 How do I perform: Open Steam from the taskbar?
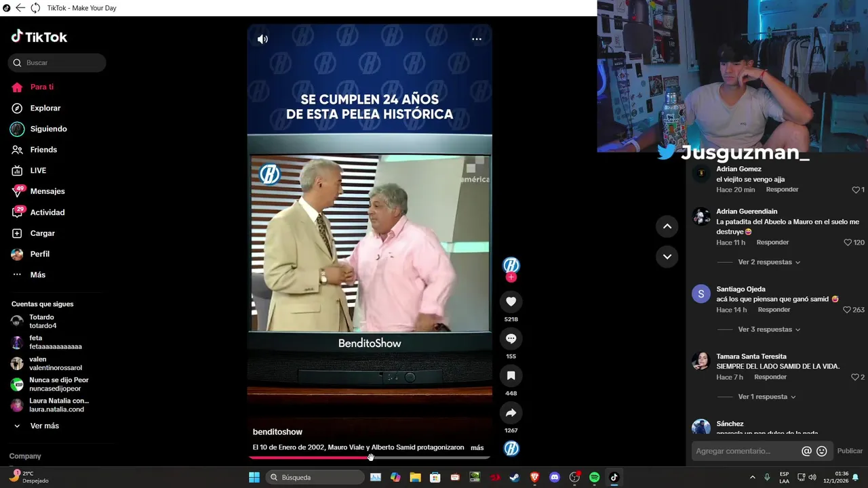pyautogui.click(x=515, y=477)
